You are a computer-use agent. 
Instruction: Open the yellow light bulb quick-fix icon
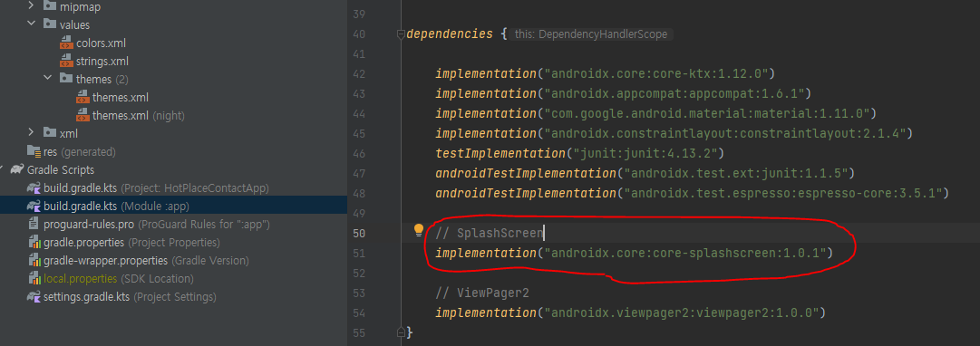(x=419, y=230)
